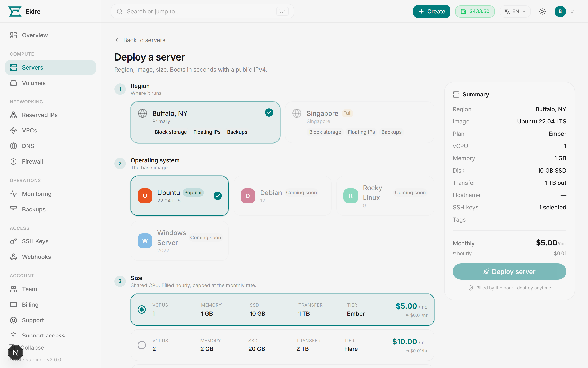588x368 pixels.
Task: Click the Ekire logo icon
Action: coord(15,11)
